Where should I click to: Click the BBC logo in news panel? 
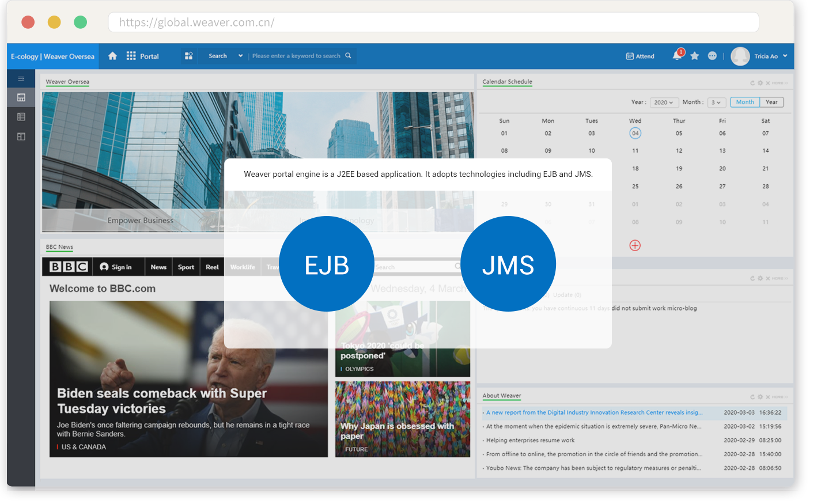point(69,267)
